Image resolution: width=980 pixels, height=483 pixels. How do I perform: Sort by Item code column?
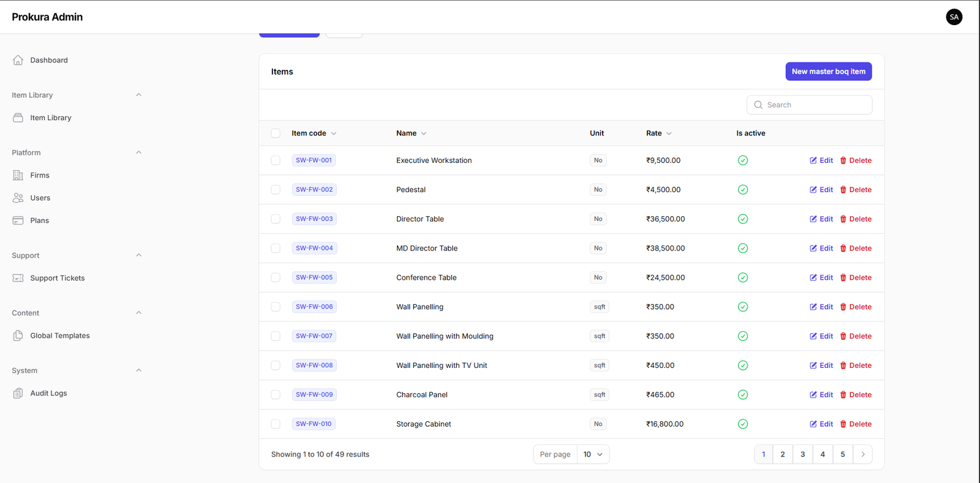[314, 133]
